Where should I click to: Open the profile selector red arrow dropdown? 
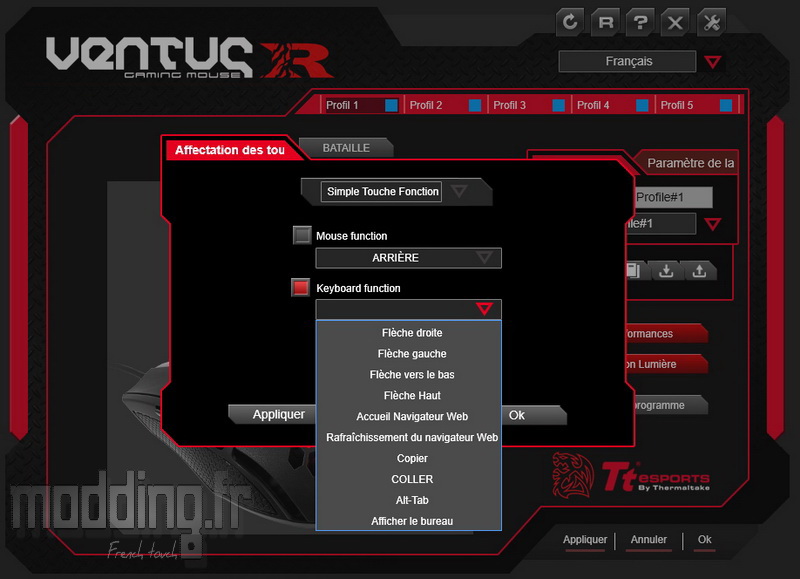coord(713,224)
